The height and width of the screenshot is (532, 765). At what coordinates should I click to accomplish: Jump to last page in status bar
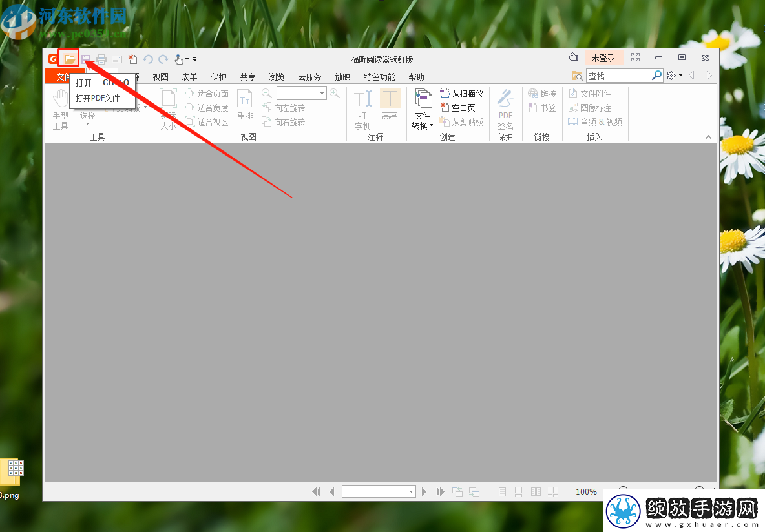pyautogui.click(x=440, y=491)
